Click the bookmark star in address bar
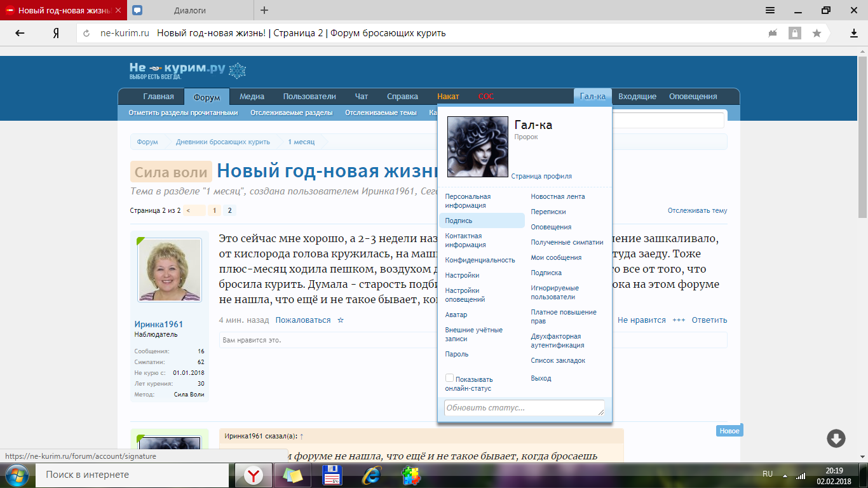Screen dimensions: 868x488 (817, 33)
